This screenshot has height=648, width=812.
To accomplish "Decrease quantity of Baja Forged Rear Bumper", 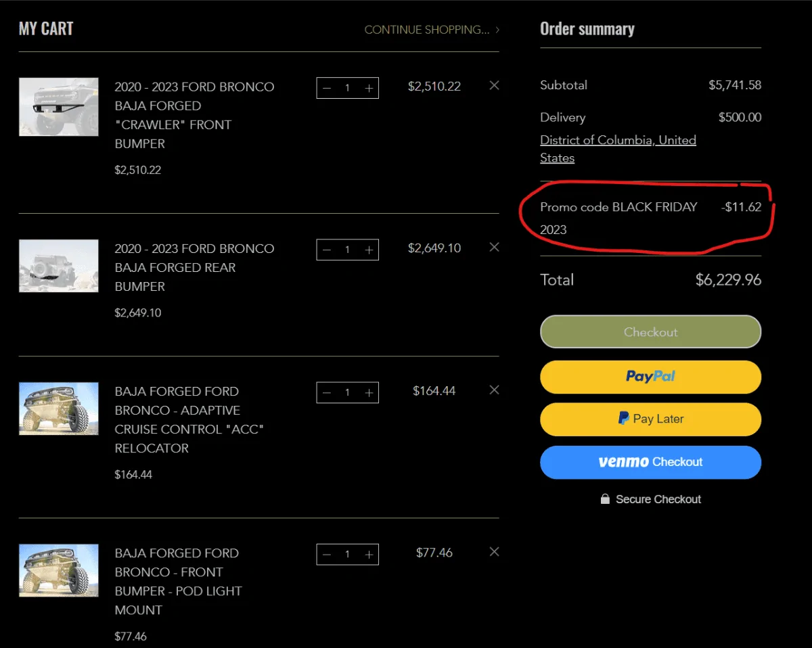I will (x=327, y=250).
